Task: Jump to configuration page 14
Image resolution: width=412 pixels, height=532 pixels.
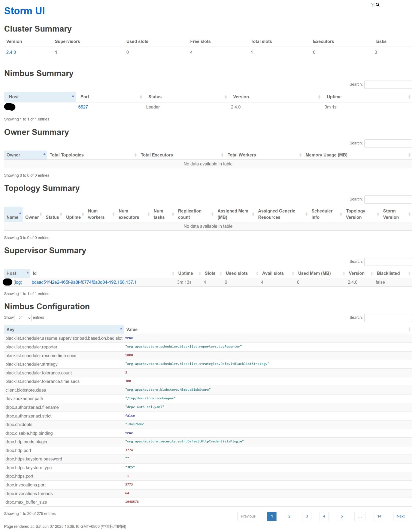Action: [x=379, y=516]
